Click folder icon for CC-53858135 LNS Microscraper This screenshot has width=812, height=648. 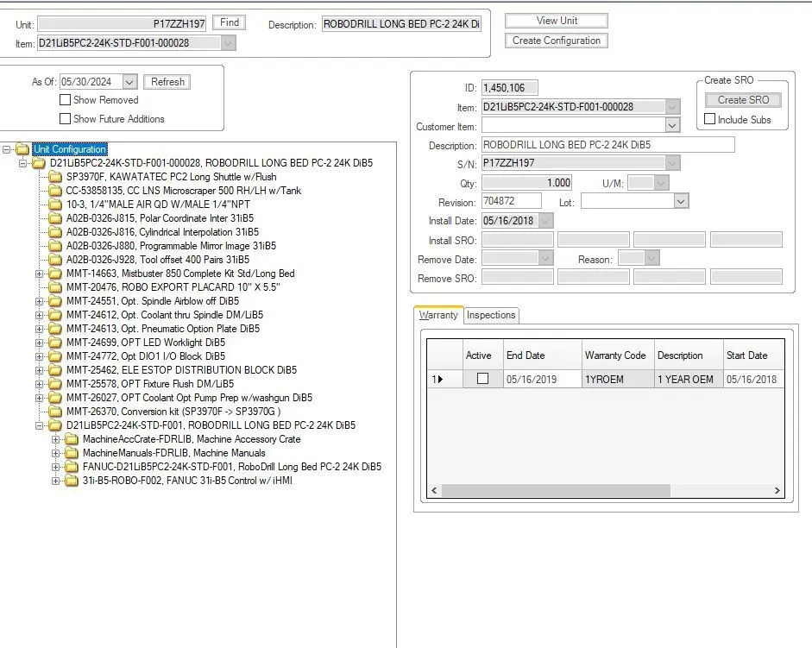click(56, 191)
